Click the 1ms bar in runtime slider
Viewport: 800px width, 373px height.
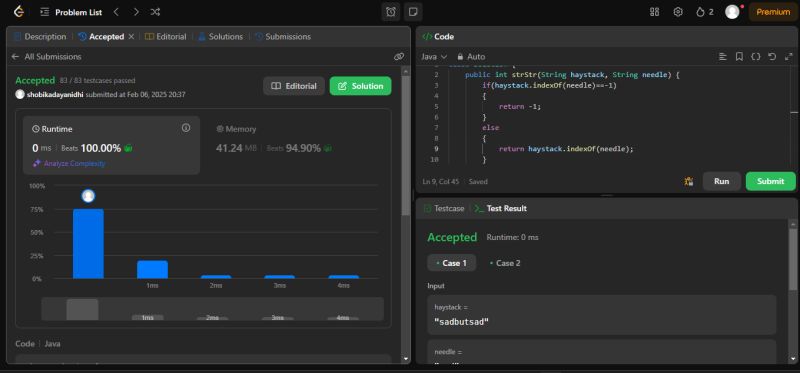tap(147, 317)
